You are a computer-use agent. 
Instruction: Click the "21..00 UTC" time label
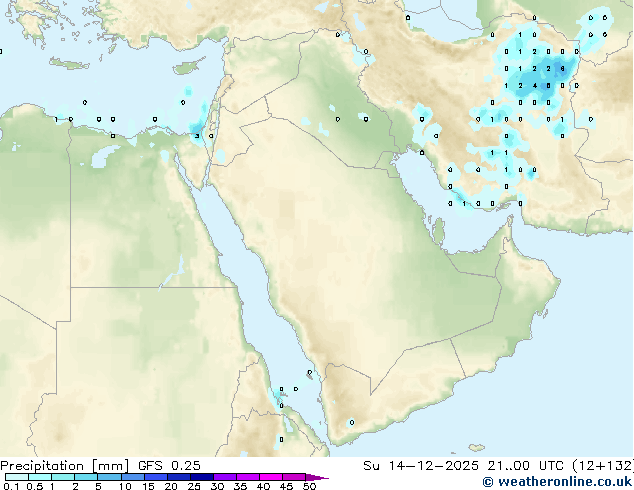click(x=525, y=466)
